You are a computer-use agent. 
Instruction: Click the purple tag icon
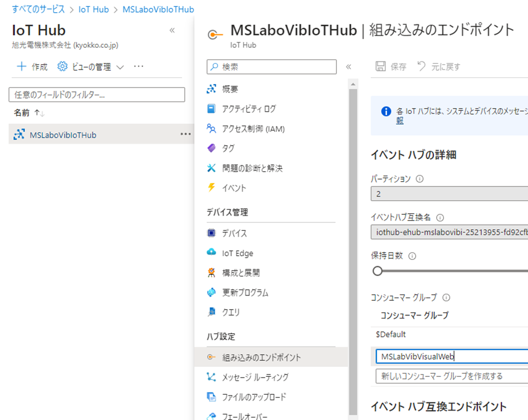[211, 148]
